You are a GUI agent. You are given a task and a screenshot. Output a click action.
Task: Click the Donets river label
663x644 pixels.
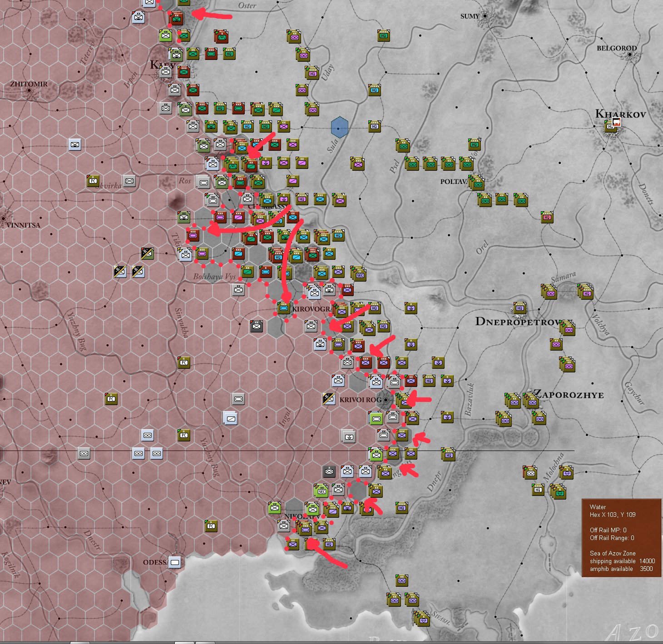click(x=645, y=194)
